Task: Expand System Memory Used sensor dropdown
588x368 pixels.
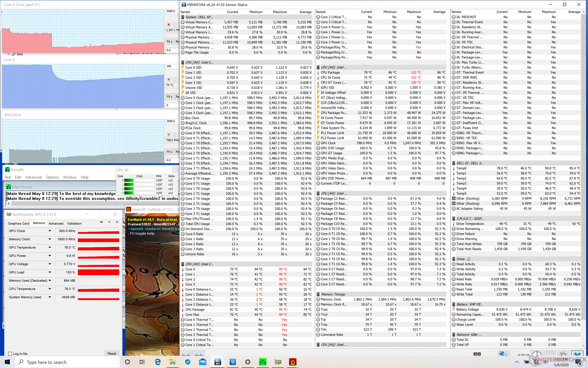Action: 50,297
